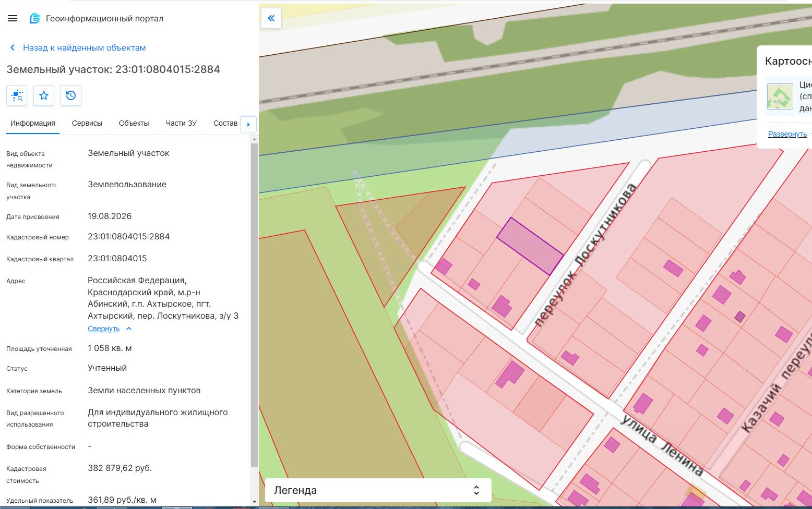Expand the Легенда panel
Screen dimensions: 812x509
pos(378,490)
